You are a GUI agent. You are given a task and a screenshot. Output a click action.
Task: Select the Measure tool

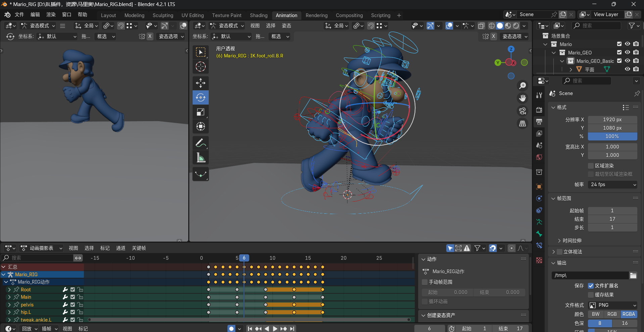201,157
